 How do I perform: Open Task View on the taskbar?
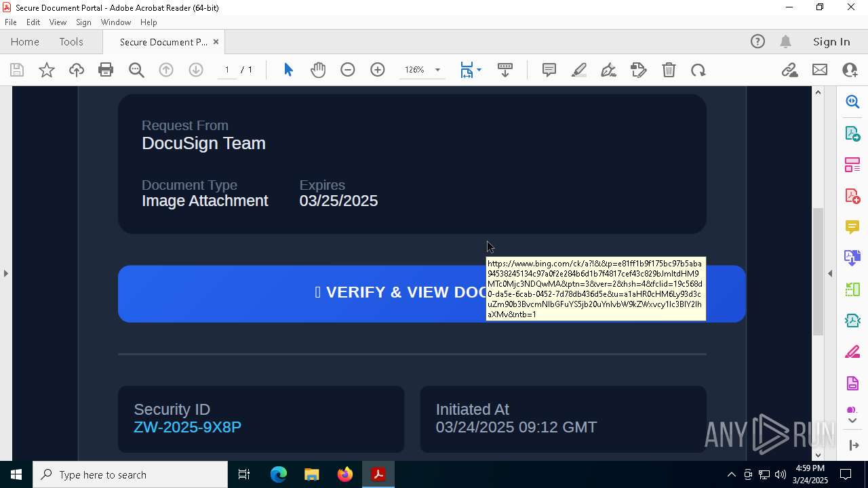(x=244, y=474)
